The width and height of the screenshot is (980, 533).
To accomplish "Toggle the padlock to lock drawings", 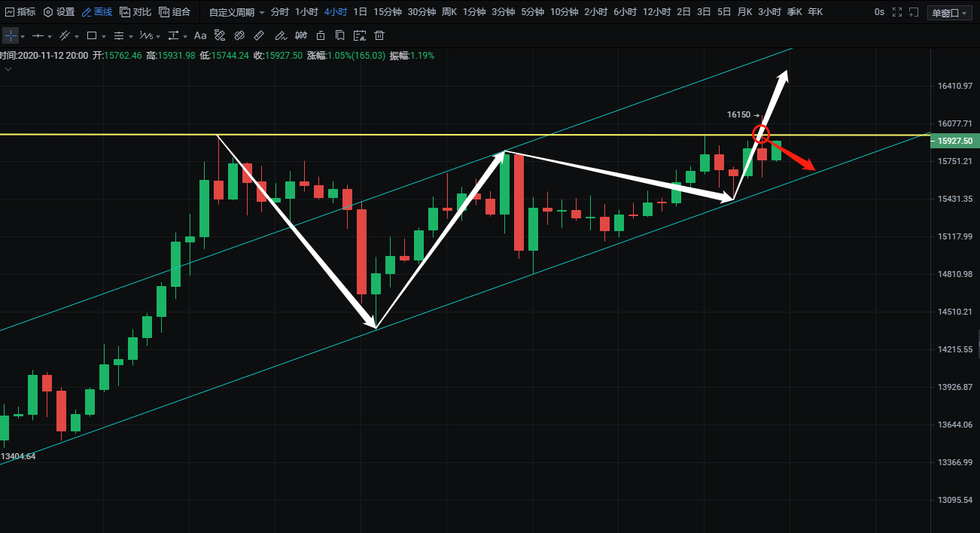I will coord(321,35).
